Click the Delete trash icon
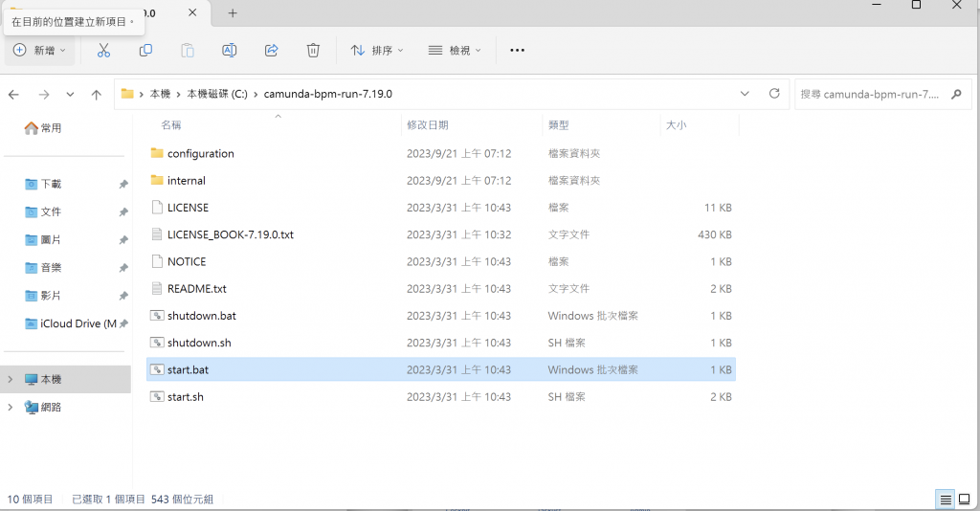 [313, 50]
